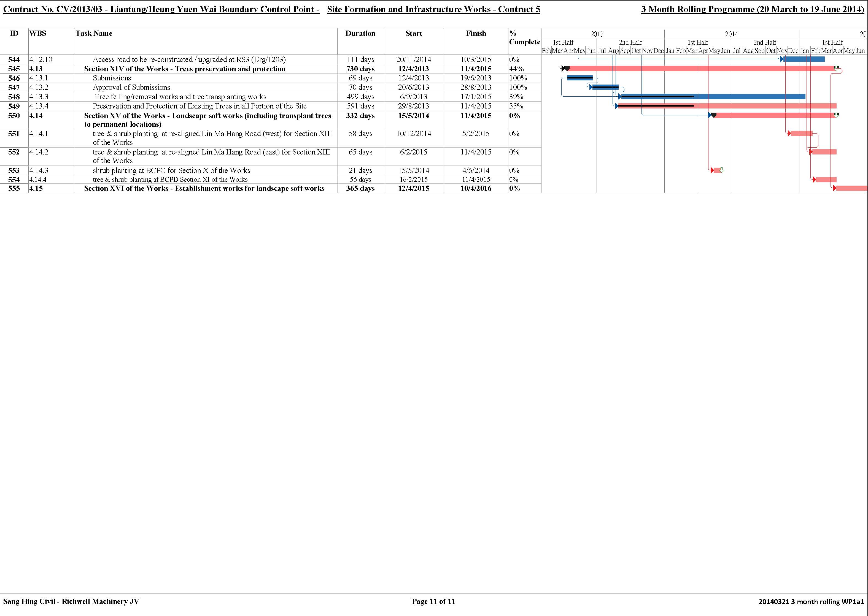
Task: Click the red Gantt bar for task 549
Action: (727, 106)
